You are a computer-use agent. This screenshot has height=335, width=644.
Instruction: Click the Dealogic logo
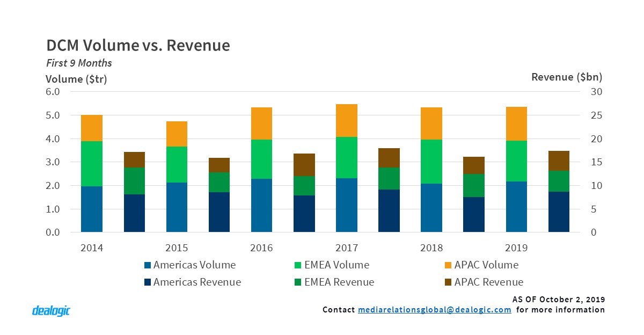click(x=51, y=311)
